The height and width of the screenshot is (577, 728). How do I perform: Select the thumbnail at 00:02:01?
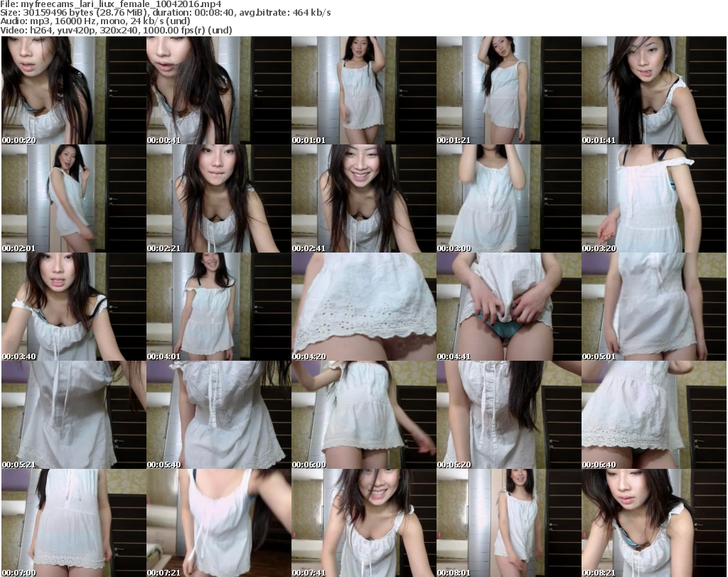point(73,198)
